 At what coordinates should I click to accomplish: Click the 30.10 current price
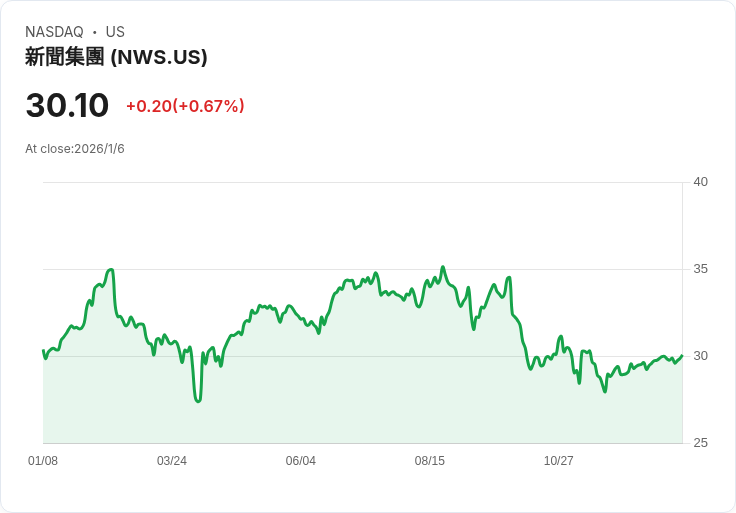[67, 105]
